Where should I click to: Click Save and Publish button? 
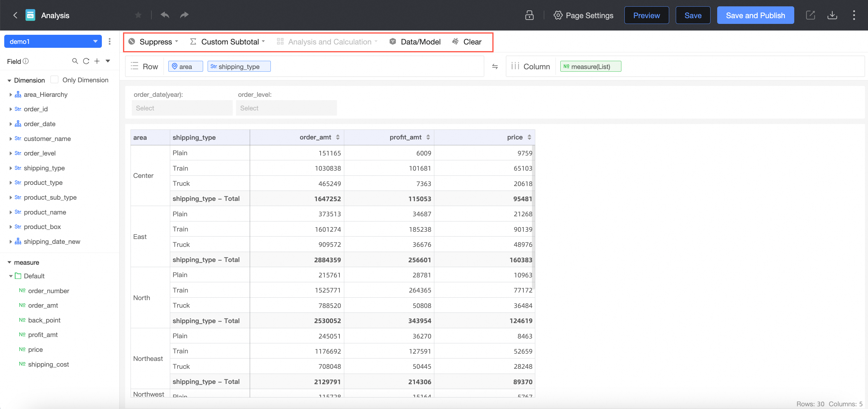tap(755, 15)
